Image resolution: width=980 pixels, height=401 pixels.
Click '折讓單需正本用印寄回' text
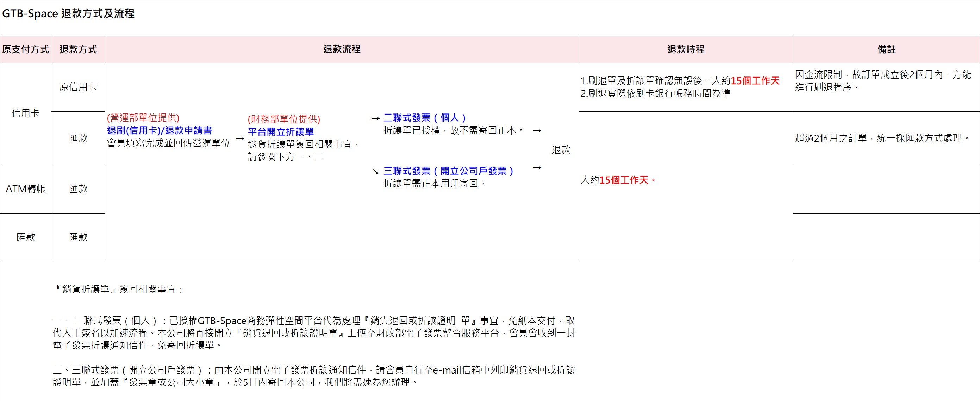(435, 184)
